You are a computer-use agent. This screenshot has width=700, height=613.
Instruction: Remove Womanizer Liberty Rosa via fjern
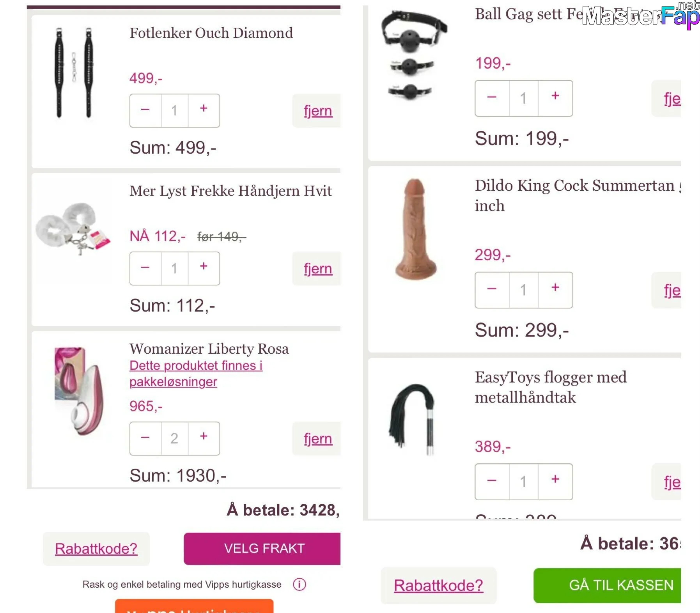(318, 439)
